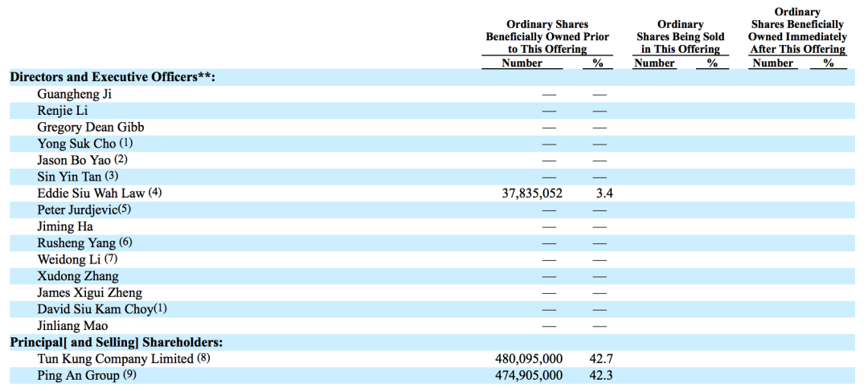Select Xudong Zhang entry
The height and width of the screenshot is (391, 868).
click(x=77, y=276)
